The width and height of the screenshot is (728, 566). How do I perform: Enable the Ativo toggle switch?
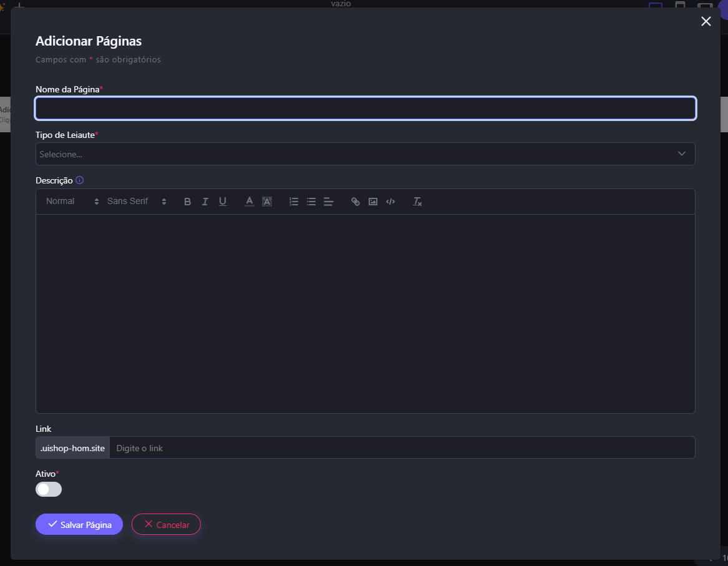(49, 489)
